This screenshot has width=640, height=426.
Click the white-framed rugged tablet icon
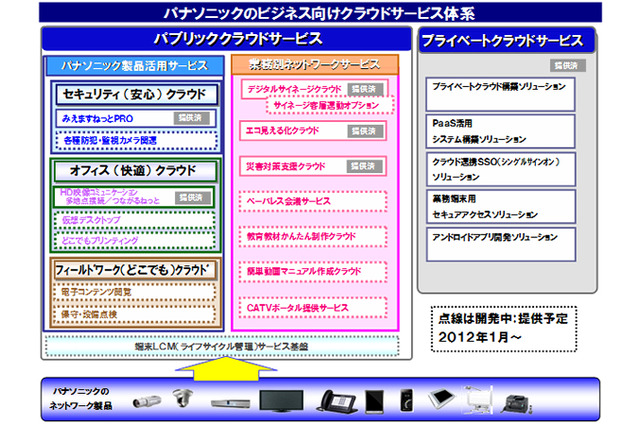[441, 398]
